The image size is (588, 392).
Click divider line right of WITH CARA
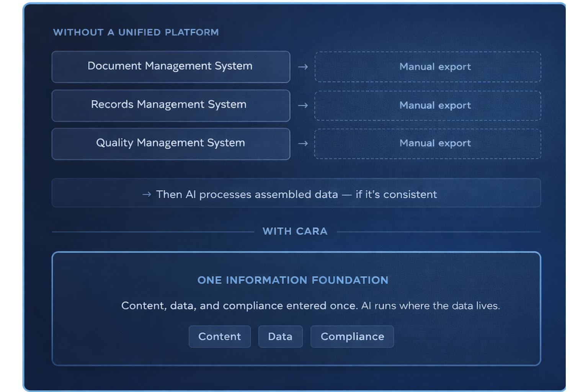pyautogui.click(x=438, y=232)
